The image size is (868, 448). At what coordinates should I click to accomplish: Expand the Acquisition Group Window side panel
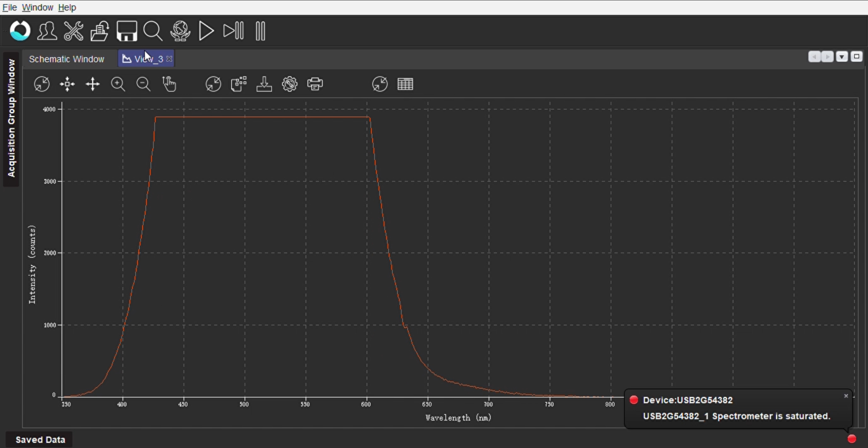tap(11, 118)
